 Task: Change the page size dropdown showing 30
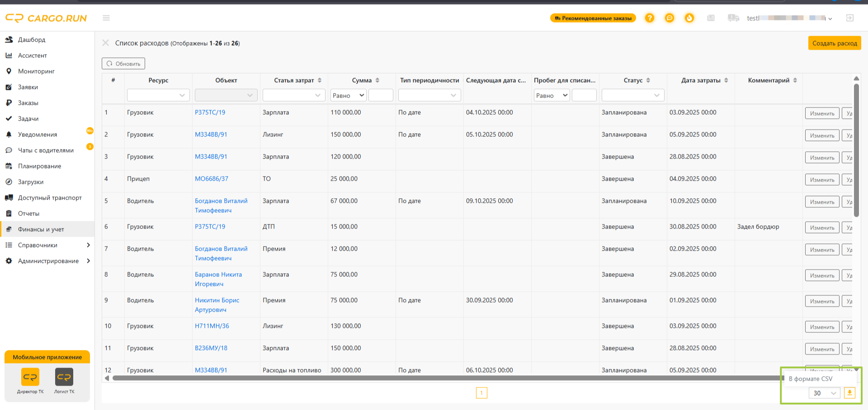coord(825,393)
